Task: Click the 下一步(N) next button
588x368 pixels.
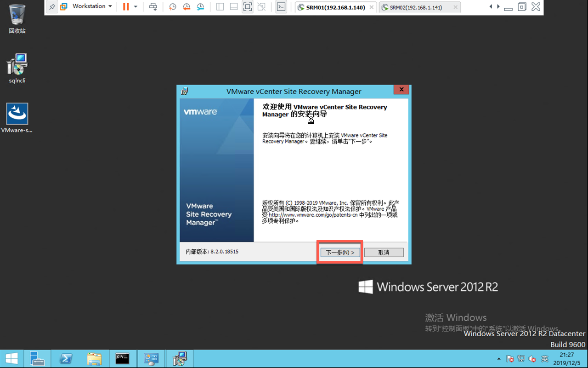Action: pos(340,253)
